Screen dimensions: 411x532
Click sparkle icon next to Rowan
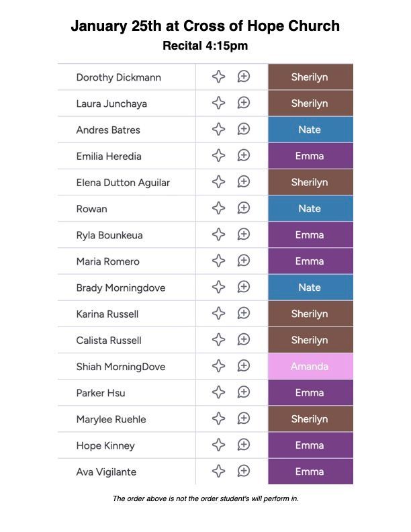(218, 208)
